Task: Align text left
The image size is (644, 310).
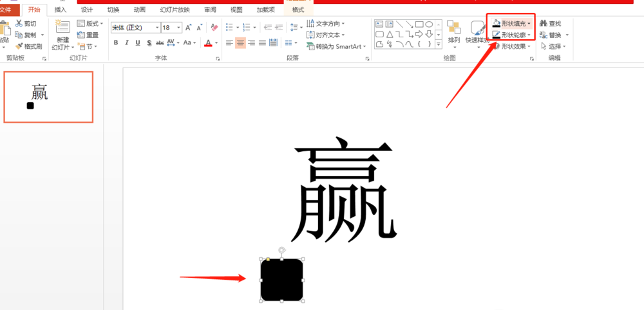Action: 230,42
